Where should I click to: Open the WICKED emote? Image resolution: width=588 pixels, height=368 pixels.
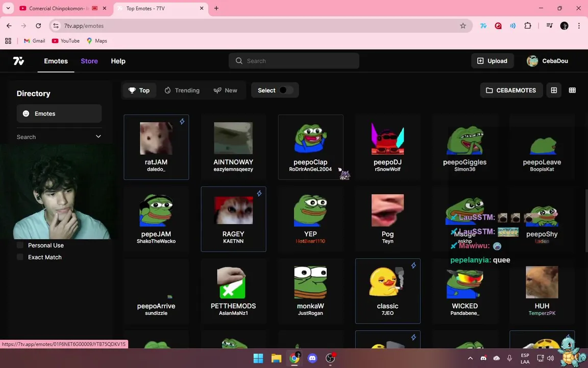(464, 291)
